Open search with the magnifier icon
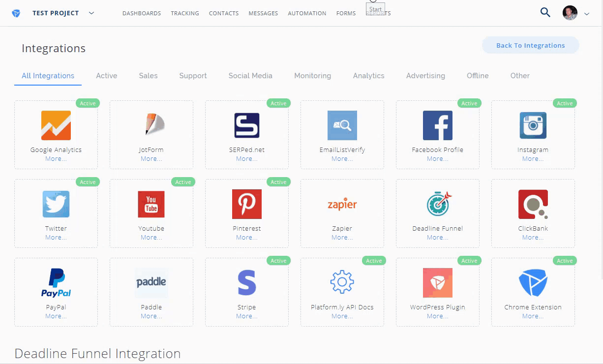The image size is (603, 364). [x=545, y=12]
